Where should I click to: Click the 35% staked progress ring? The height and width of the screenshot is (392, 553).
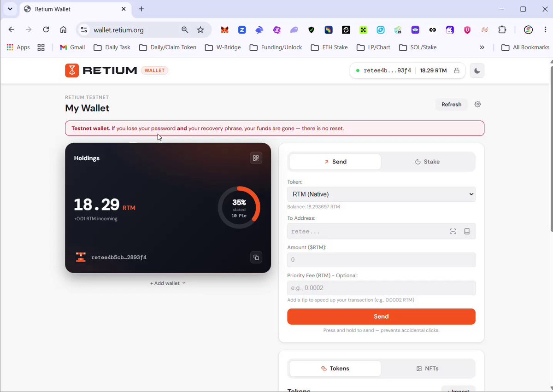[239, 207]
